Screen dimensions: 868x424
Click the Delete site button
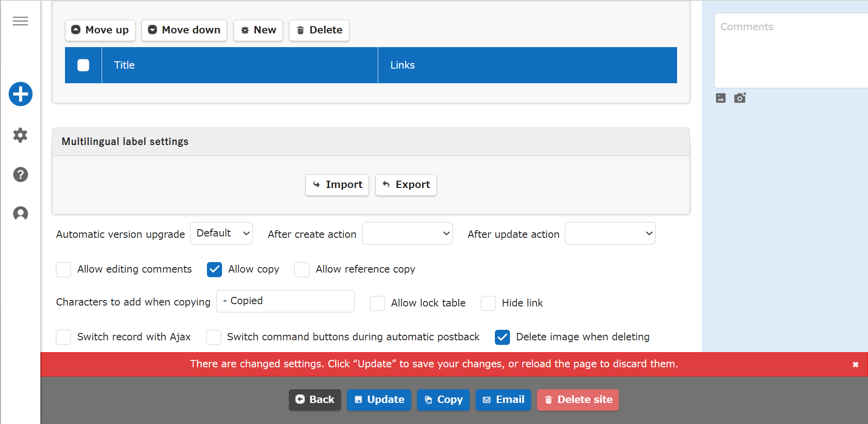point(578,400)
